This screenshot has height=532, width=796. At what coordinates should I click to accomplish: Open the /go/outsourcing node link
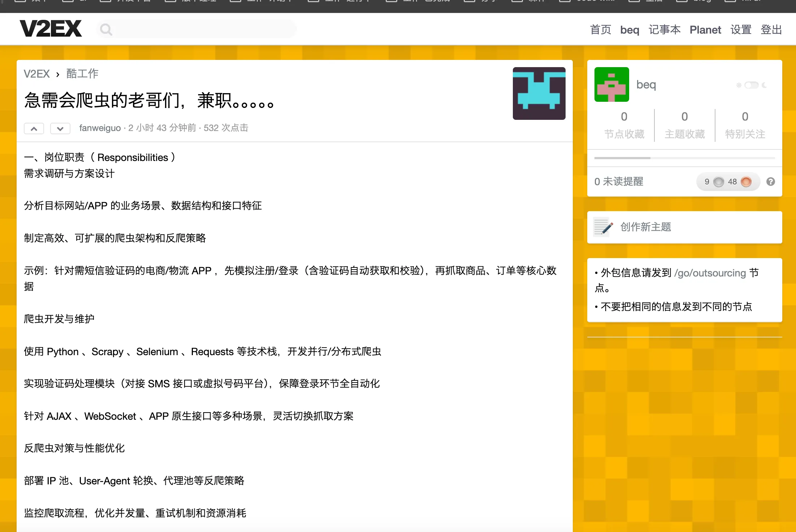[x=710, y=273]
